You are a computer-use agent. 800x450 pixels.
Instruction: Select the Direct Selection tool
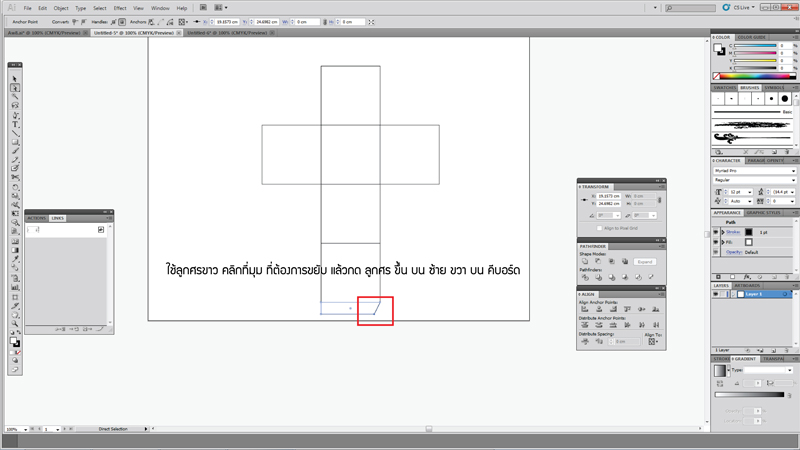[x=15, y=88]
